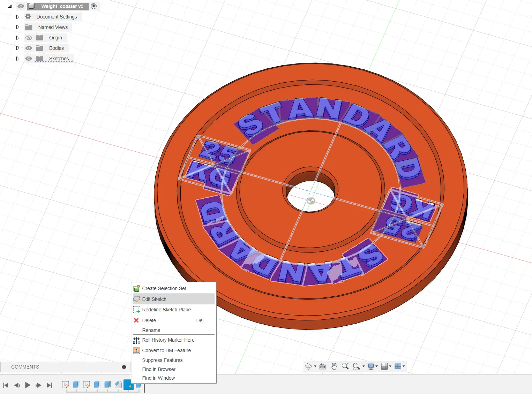Select the first extrude feature in the timeline
532x394 pixels.
pos(76,385)
